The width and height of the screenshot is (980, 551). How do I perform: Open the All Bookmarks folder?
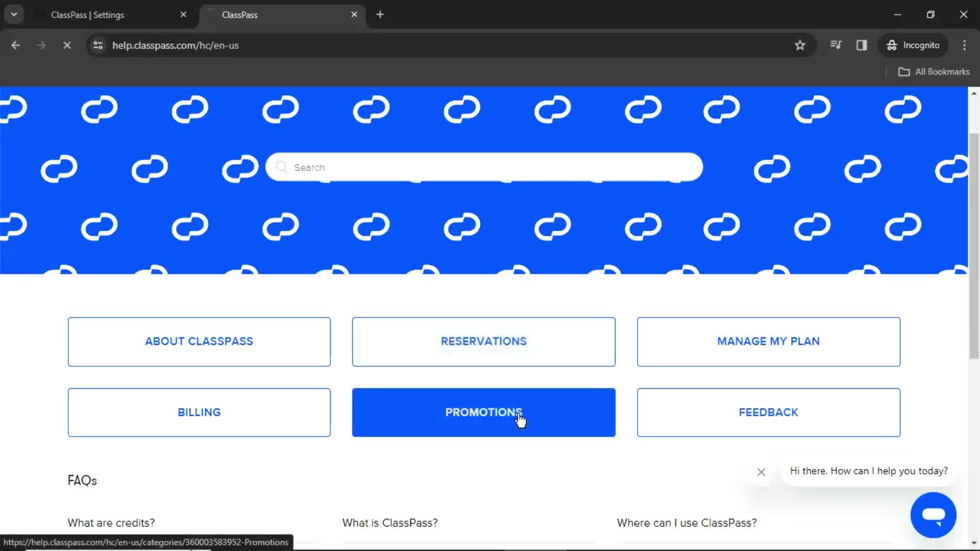[934, 72]
